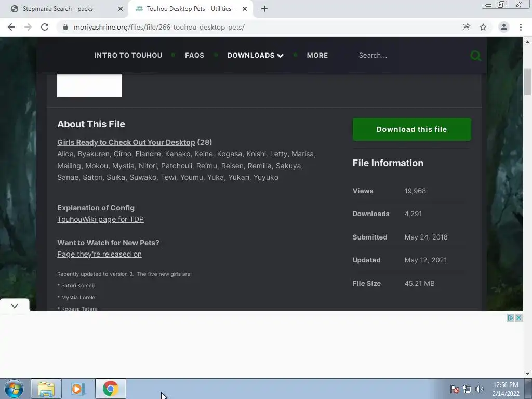Click scrollbar up arrow
This screenshot has height=399, width=532.
tap(527, 42)
